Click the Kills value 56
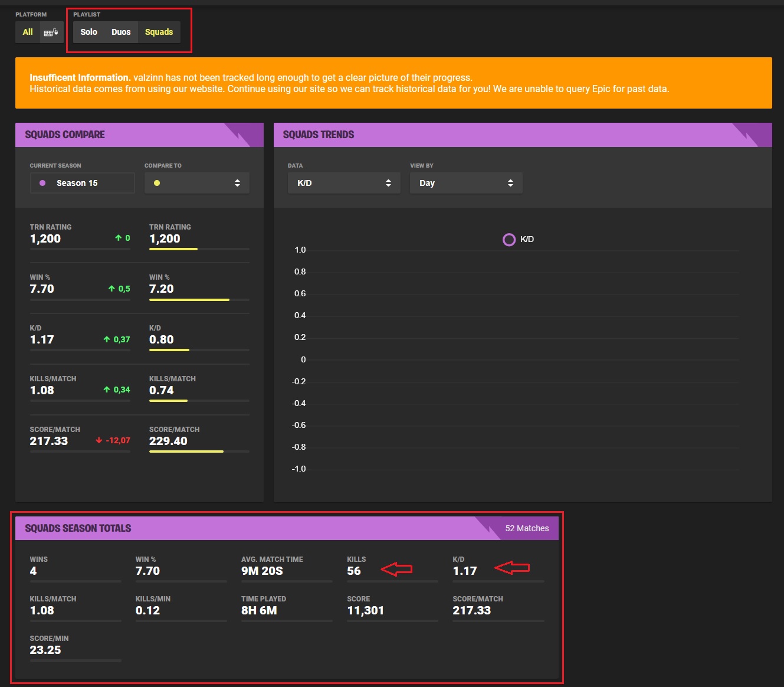784x687 pixels. 354,571
